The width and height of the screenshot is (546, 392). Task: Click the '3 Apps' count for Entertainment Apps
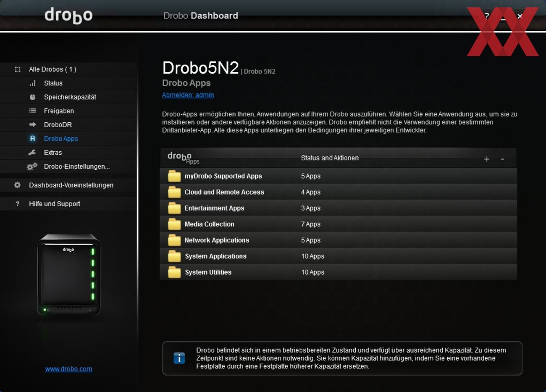[x=311, y=208]
